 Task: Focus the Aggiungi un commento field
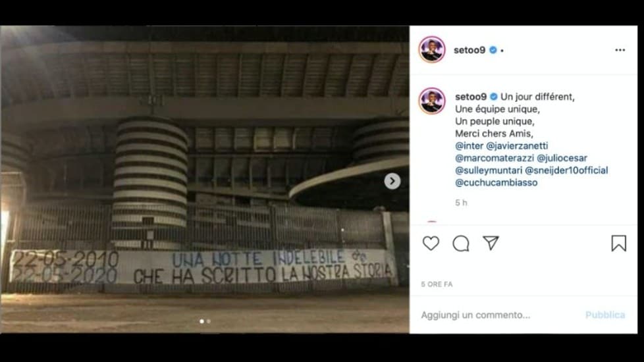(499, 315)
